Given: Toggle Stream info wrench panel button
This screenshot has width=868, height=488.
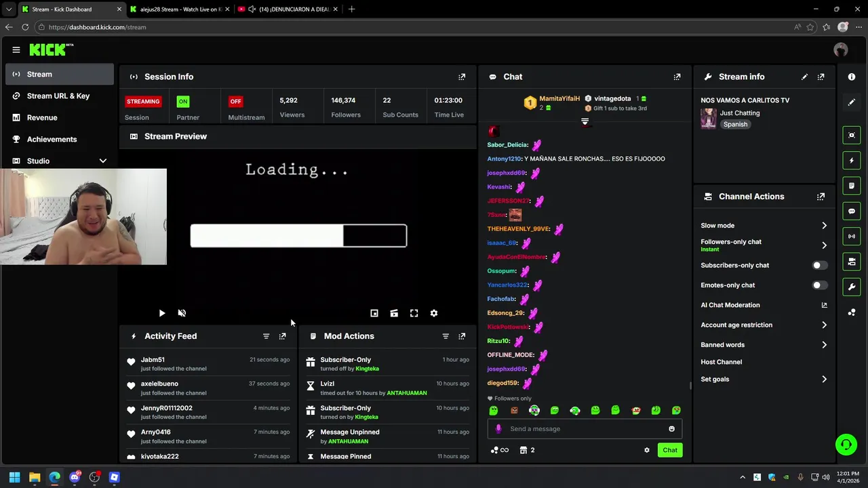Looking at the screenshot, I should [x=852, y=287].
